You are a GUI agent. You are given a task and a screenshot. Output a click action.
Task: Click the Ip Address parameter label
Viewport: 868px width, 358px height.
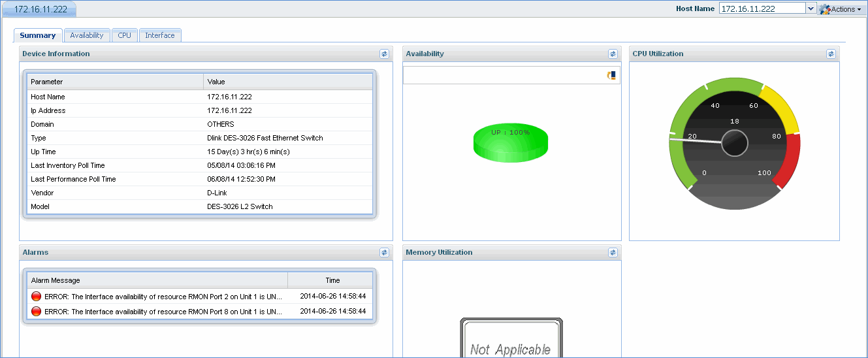tap(48, 110)
